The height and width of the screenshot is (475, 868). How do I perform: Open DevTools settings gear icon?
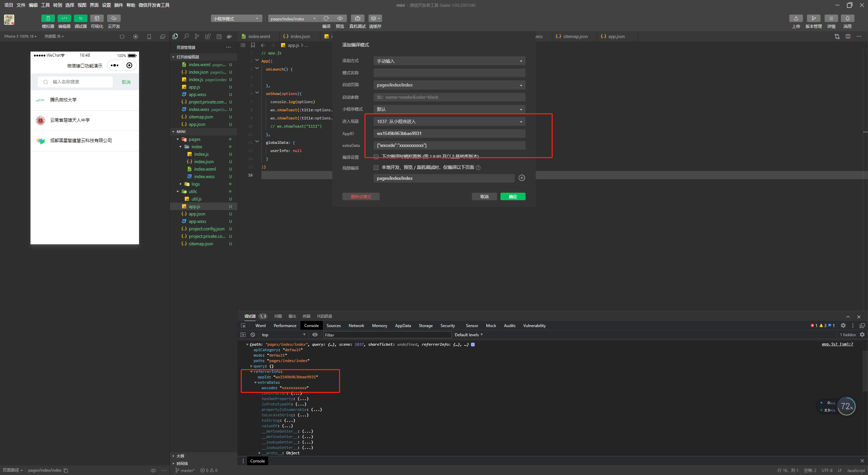(843, 326)
